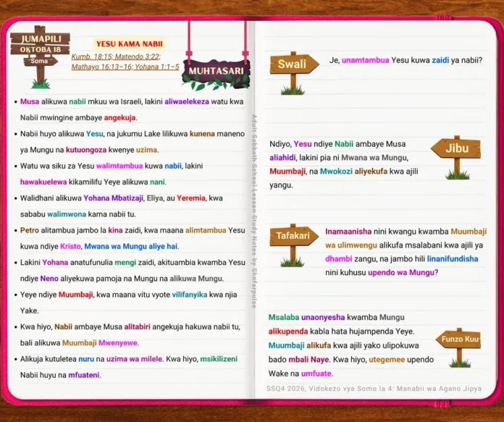
Task: Click the green word "Msalaba"
Action: coord(284,317)
